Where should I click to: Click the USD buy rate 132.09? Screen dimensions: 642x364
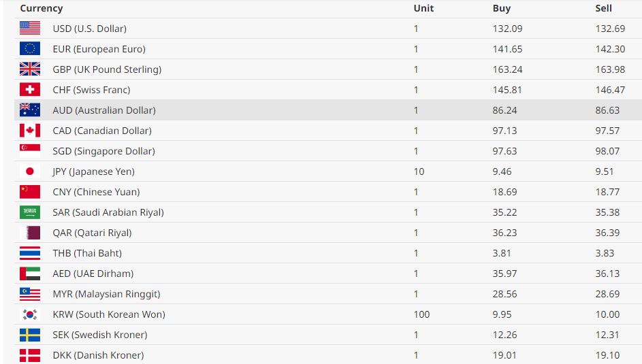[x=507, y=29]
